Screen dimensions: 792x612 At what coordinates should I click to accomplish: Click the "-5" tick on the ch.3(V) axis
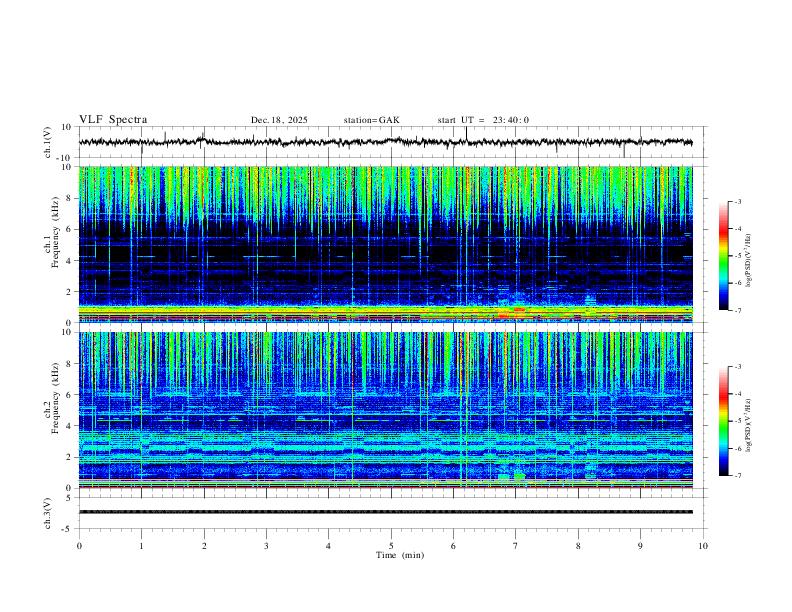[68, 529]
